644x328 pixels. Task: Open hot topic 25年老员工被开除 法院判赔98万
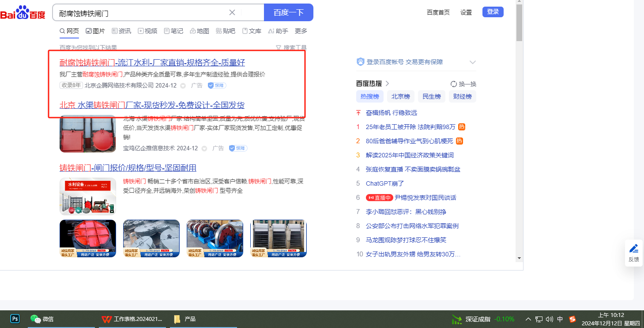[411, 127]
